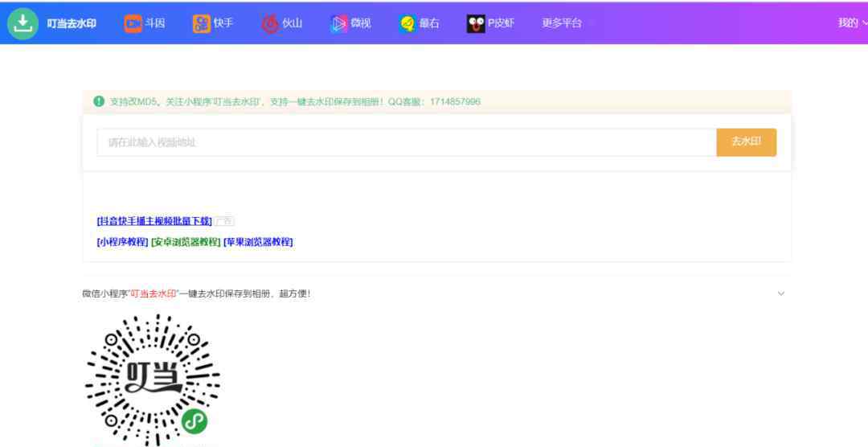Click the Huoshan flame icon
Viewport: 868px width, 447px height.
click(x=269, y=23)
